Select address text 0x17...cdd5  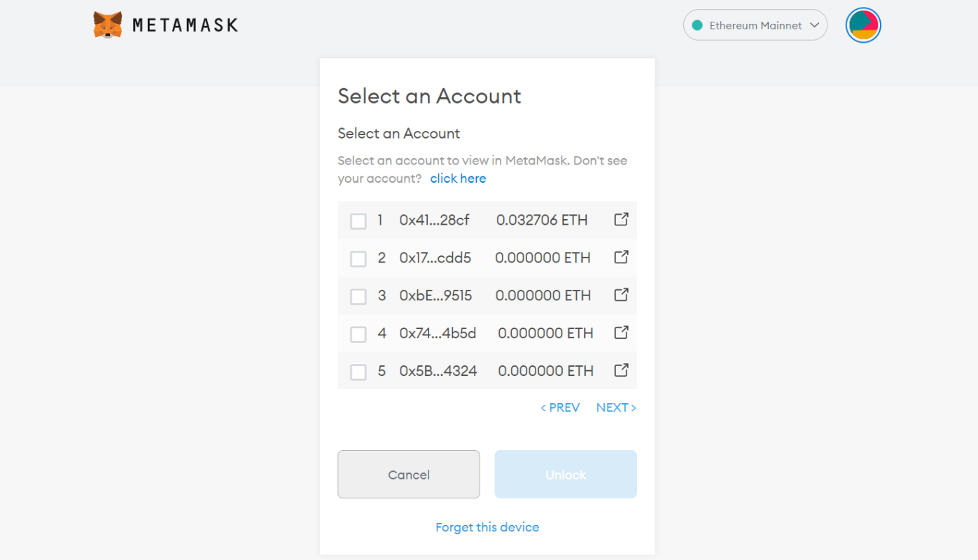[435, 258]
